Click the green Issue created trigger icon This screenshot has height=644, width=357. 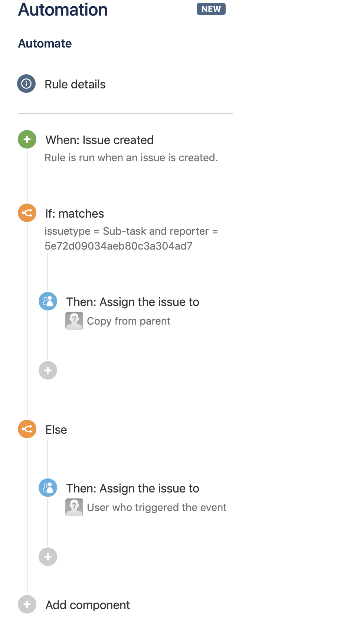[27, 139]
